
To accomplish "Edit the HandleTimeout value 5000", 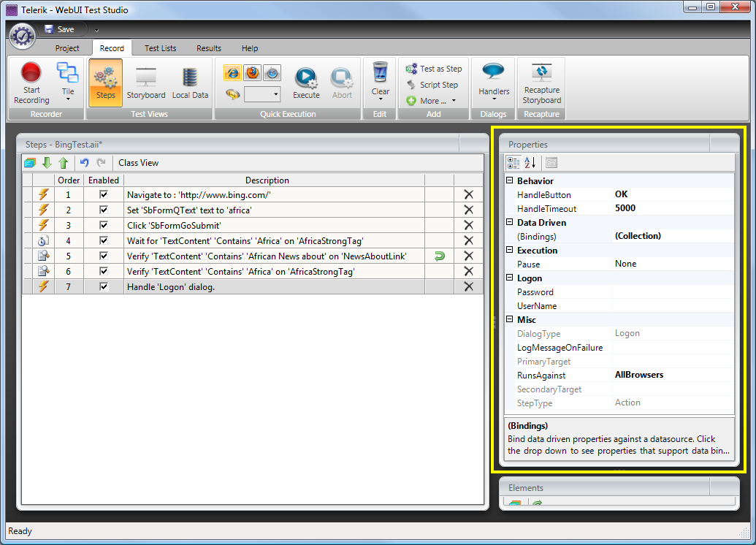I will click(673, 208).
